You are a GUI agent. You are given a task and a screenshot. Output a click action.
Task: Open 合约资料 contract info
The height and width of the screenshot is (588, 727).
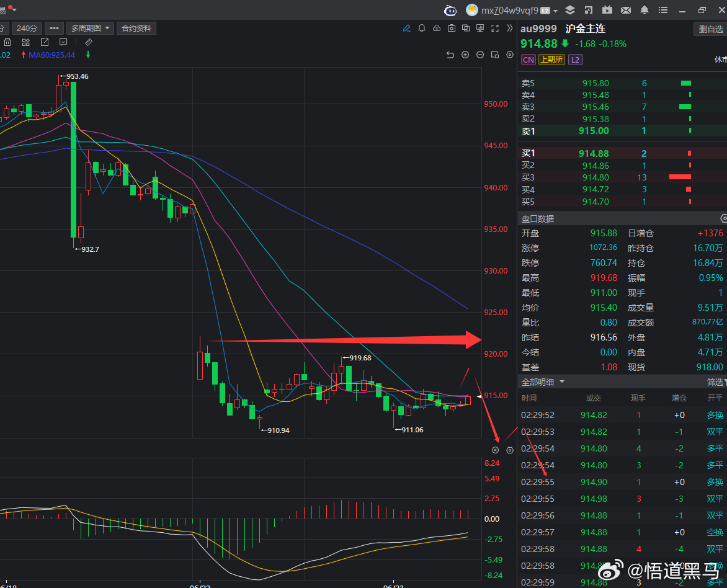point(136,29)
